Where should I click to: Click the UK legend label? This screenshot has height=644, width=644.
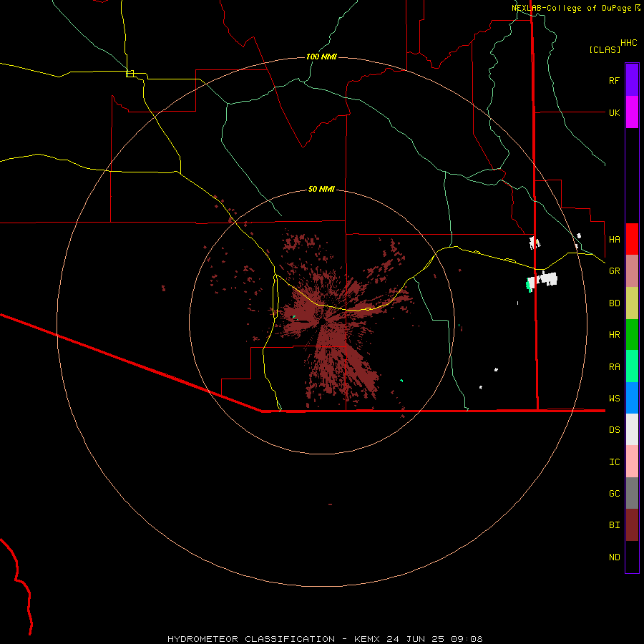614,112
